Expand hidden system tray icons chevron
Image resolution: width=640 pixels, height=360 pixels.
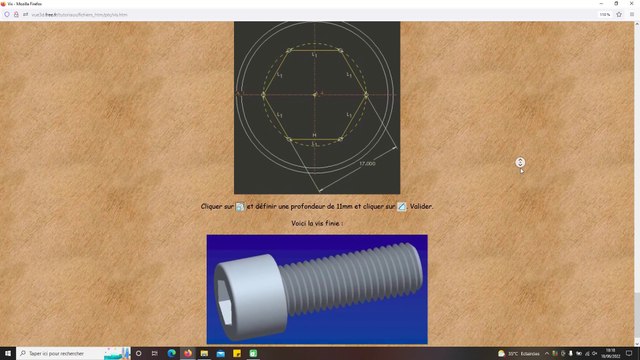(547, 353)
